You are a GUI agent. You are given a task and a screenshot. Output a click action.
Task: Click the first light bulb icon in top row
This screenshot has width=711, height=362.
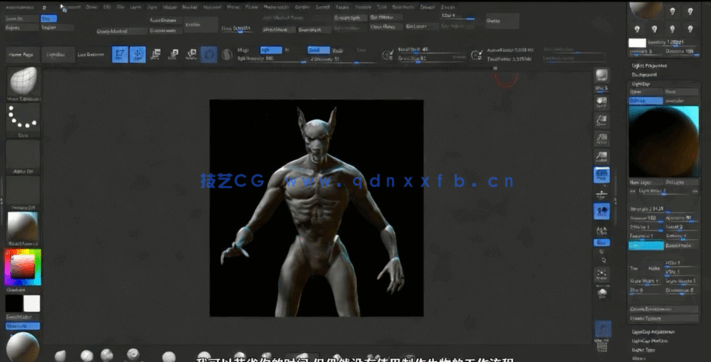(672, 11)
